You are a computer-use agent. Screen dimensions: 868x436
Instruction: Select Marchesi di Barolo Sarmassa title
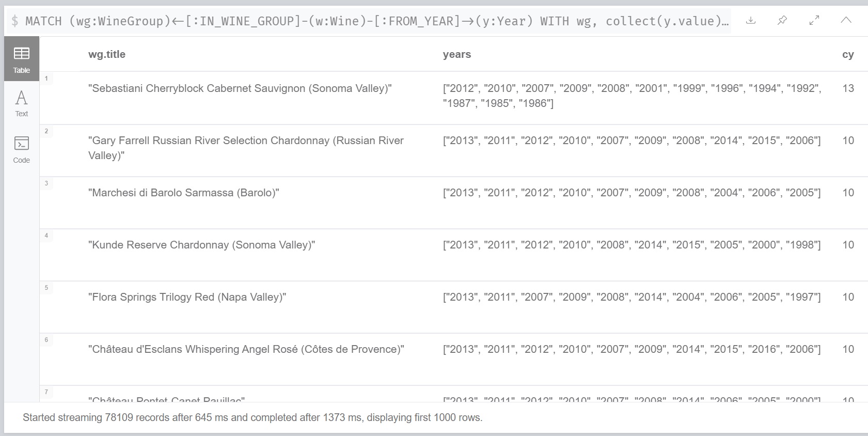184,193
